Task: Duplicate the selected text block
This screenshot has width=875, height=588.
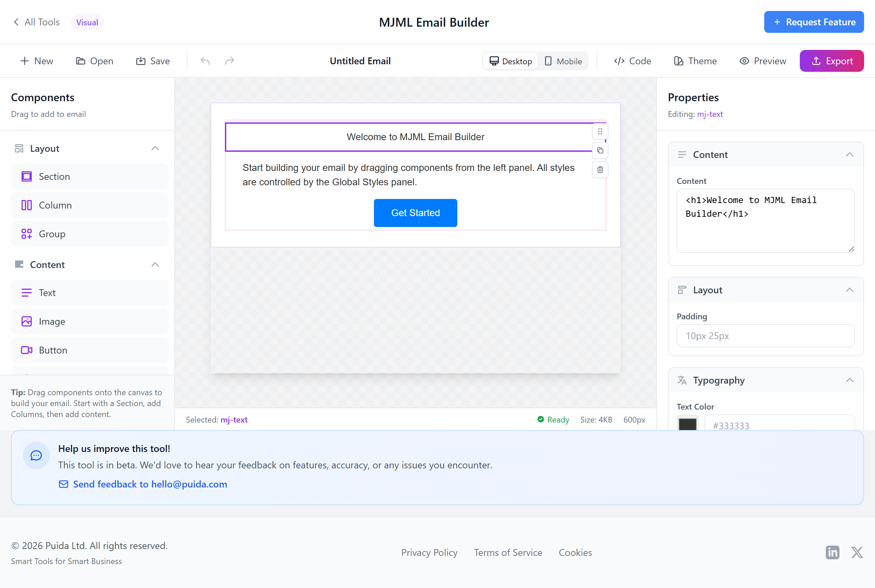Action: 600,151
